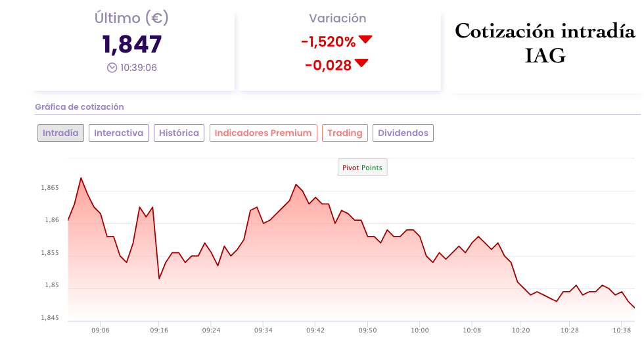644x343 pixels.
Task: Click the Gráfica de cotización heading
Action: 80,107
